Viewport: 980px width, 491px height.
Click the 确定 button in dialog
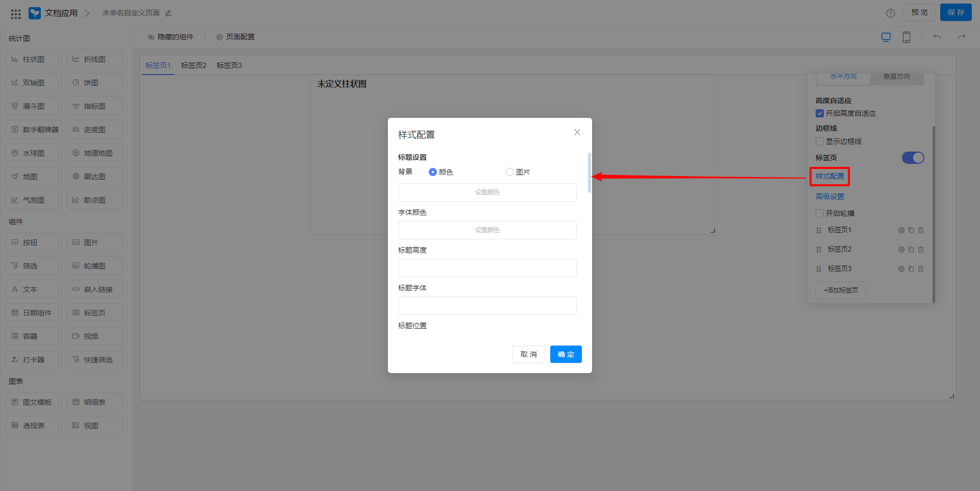point(566,354)
